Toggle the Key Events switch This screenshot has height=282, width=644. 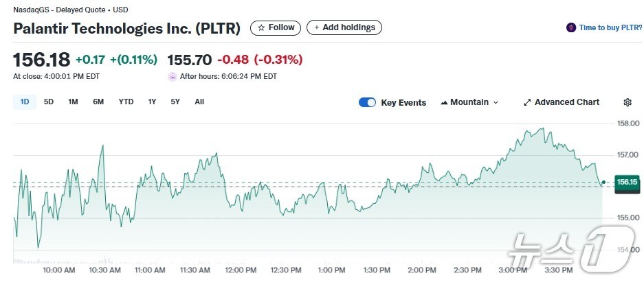(367, 102)
